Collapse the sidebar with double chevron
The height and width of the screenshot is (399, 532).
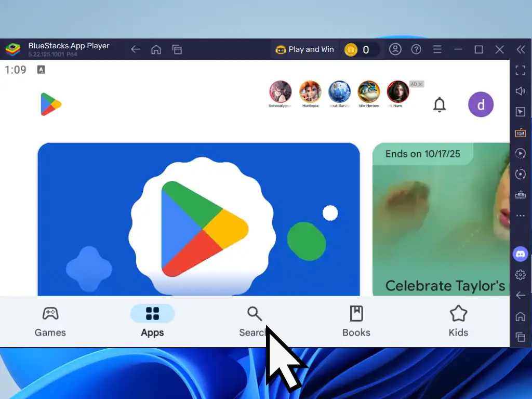click(x=520, y=49)
